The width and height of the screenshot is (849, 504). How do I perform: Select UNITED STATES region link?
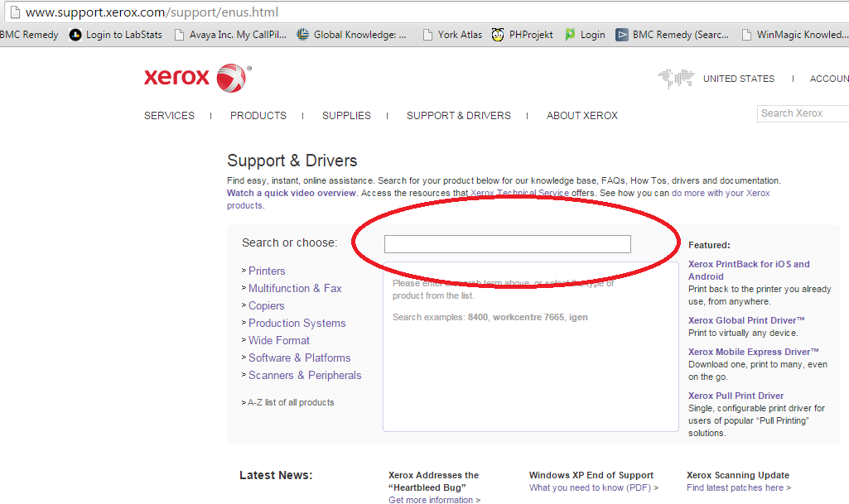point(739,79)
